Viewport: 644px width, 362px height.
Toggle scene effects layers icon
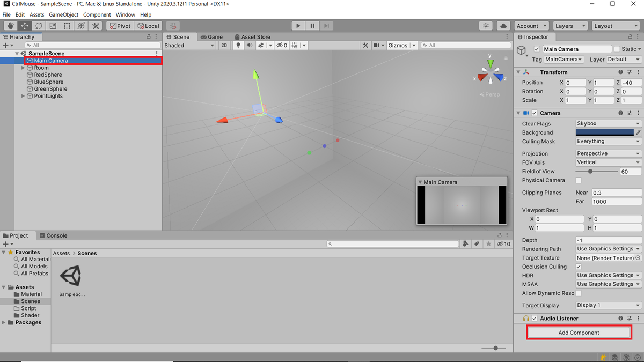tap(261, 46)
